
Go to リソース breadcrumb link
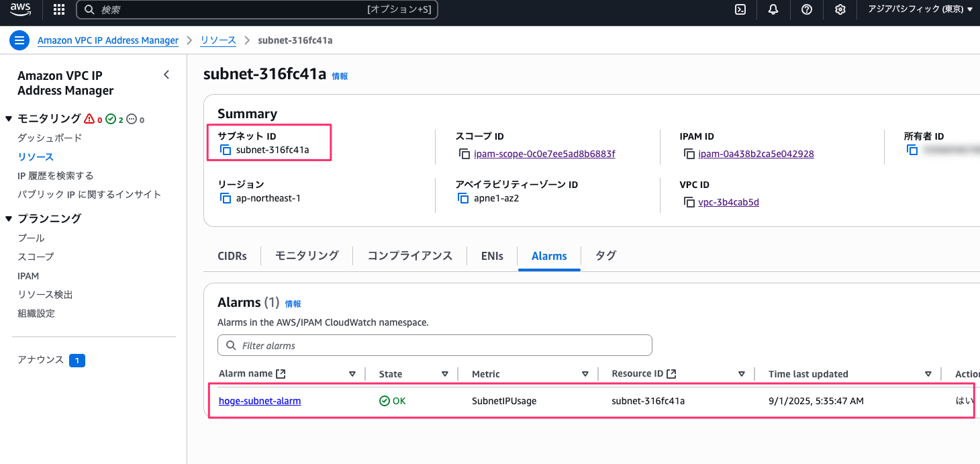(x=218, y=40)
